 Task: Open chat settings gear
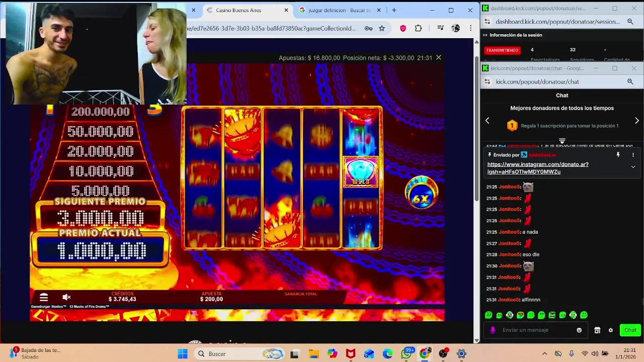[611, 330]
